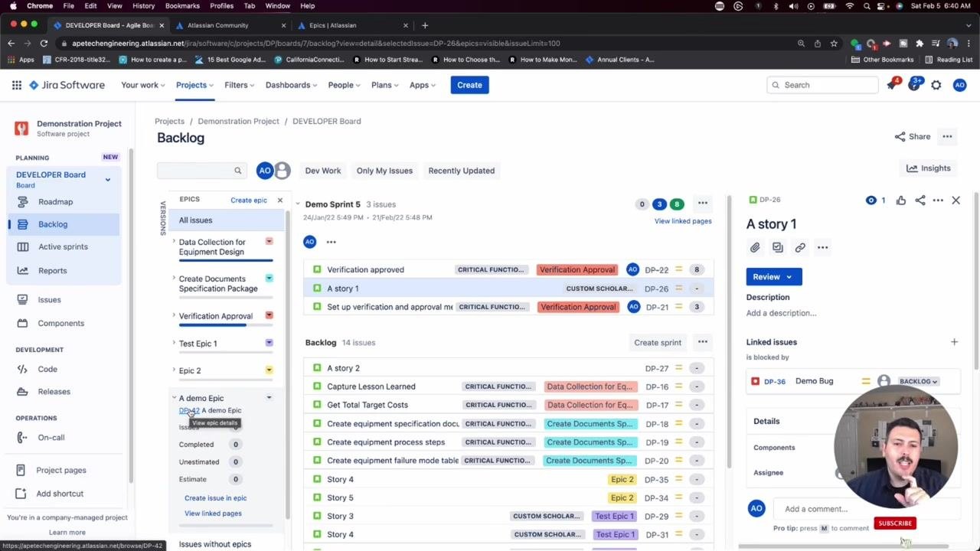This screenshot has width=980, height=551.
Task: Open People dropdown menu
Action: point(345,85)
